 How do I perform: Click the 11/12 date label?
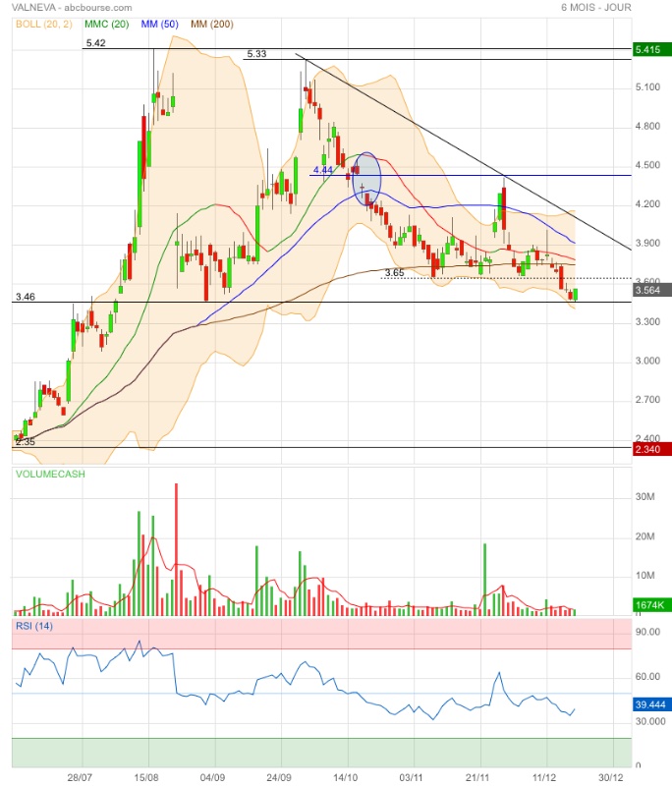(x=543, y=777)
